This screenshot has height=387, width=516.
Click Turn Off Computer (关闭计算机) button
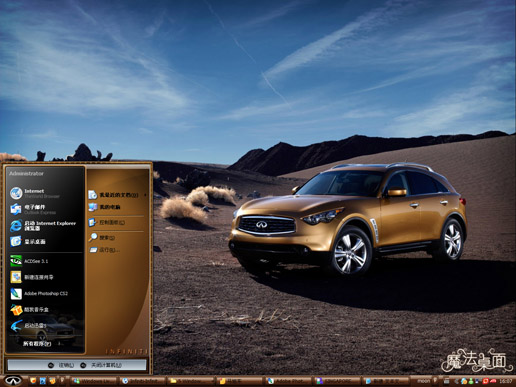[x=101, y=365]
